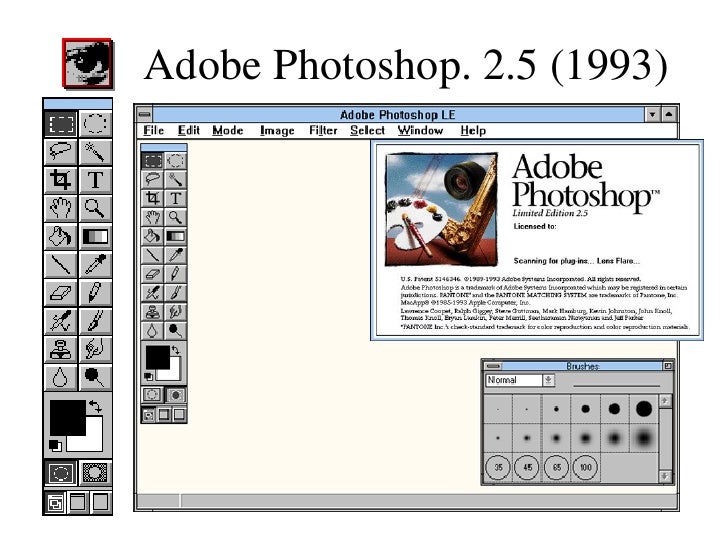Click black foreground color swatch in enlarged toolbox

pos(67,417)
